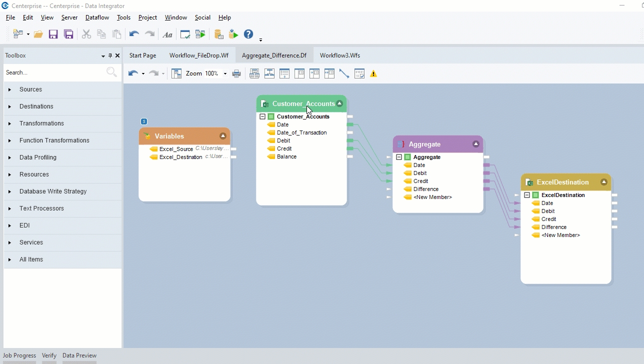The width and height of the screenshot is (644, 364).
Task: Expand the Sources toolbox category
Action: click(x=9, y=89)
